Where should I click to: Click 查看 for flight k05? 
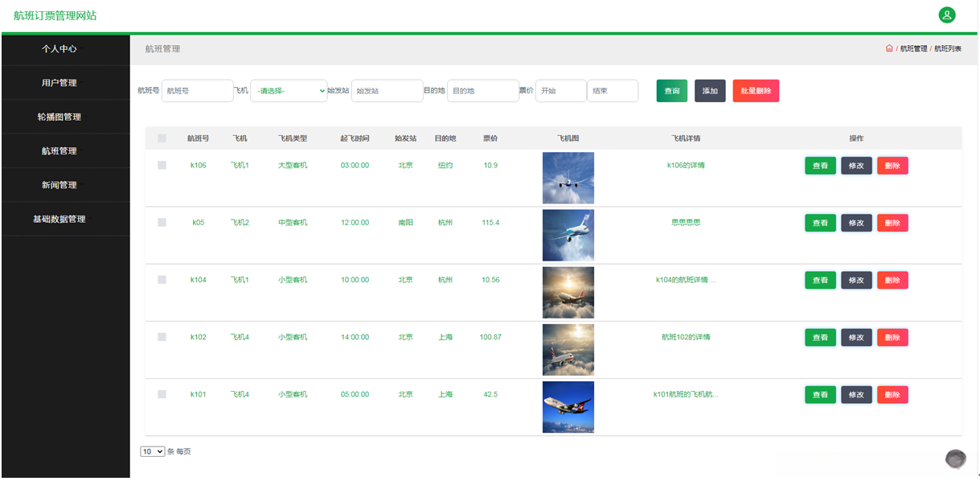tap(820, 223)
